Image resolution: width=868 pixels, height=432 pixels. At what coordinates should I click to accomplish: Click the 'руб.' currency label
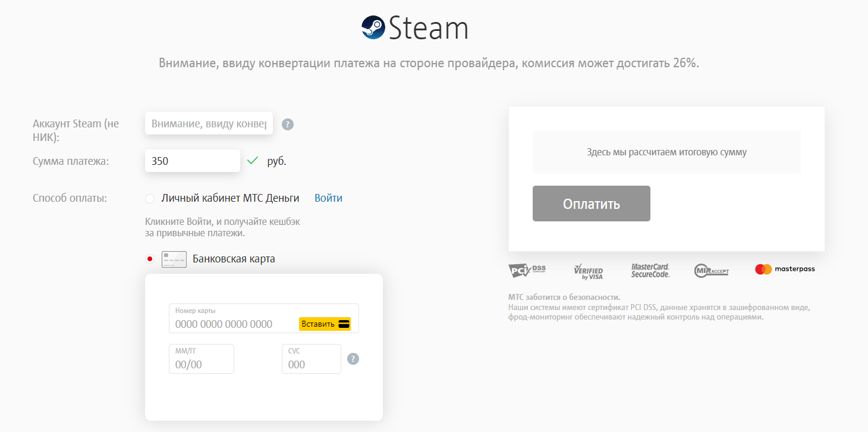[276, 161]
